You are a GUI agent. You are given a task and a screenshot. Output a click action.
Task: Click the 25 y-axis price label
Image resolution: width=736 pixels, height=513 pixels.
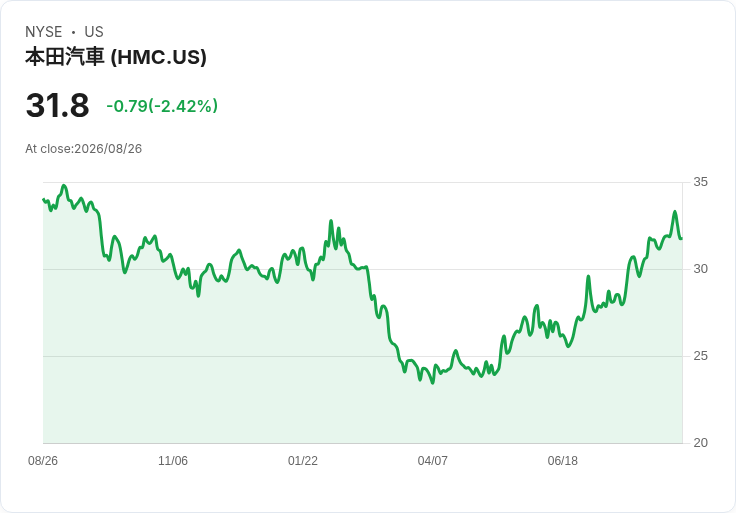click(x=700, y=356)
